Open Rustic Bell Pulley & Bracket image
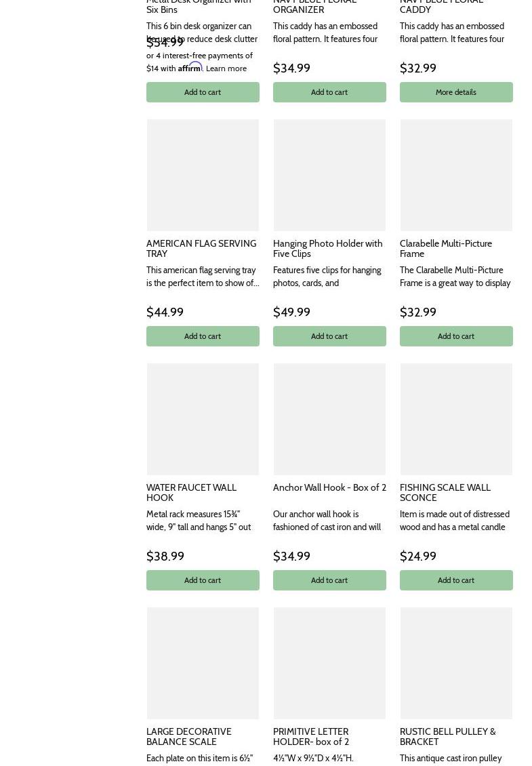The width and height of the screenshot is (532, 766). tap(456, 663)
